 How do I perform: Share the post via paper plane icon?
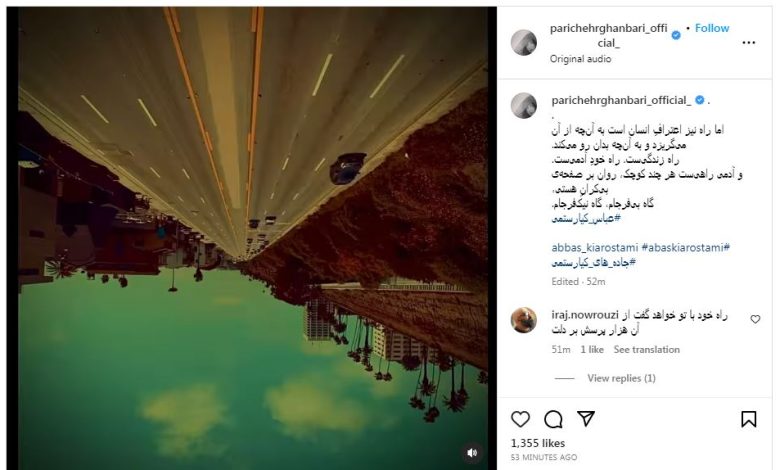[x=586, y=418]
